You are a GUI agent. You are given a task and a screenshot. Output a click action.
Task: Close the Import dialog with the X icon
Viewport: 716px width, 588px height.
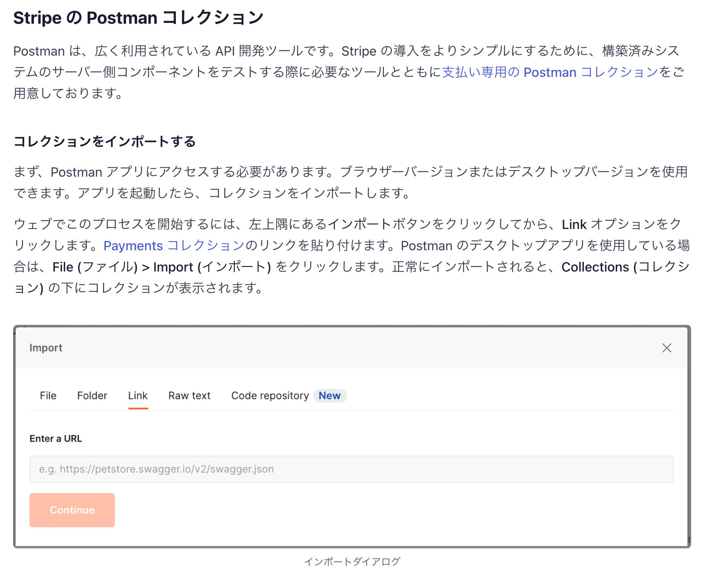(666, 348)
